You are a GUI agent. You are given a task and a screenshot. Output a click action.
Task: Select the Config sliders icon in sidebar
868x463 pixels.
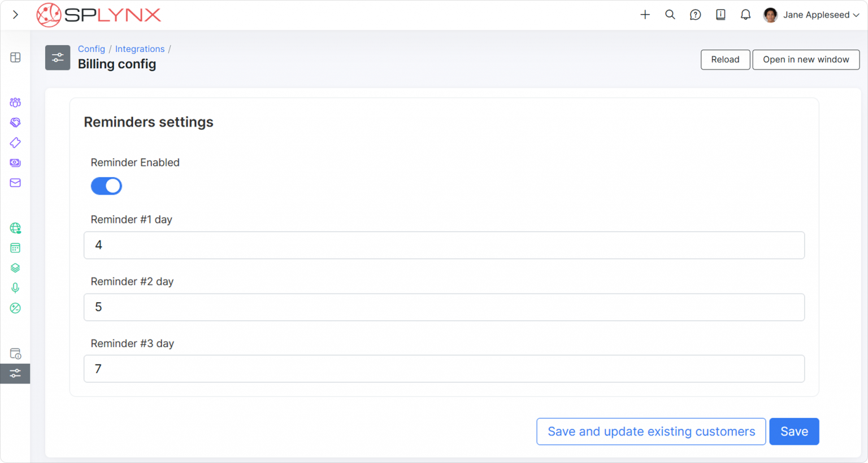pos(15,373)
